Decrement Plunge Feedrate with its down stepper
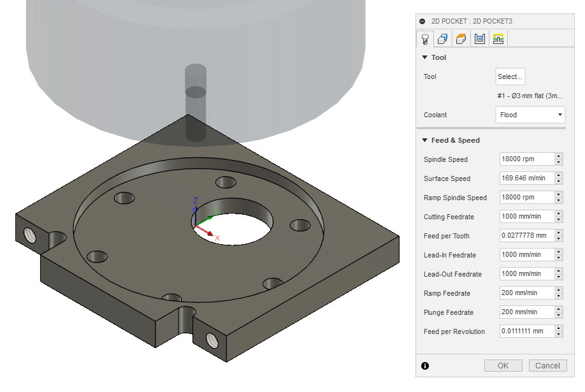The width and height of the screenshot is (585, 392). pos(558,314)
